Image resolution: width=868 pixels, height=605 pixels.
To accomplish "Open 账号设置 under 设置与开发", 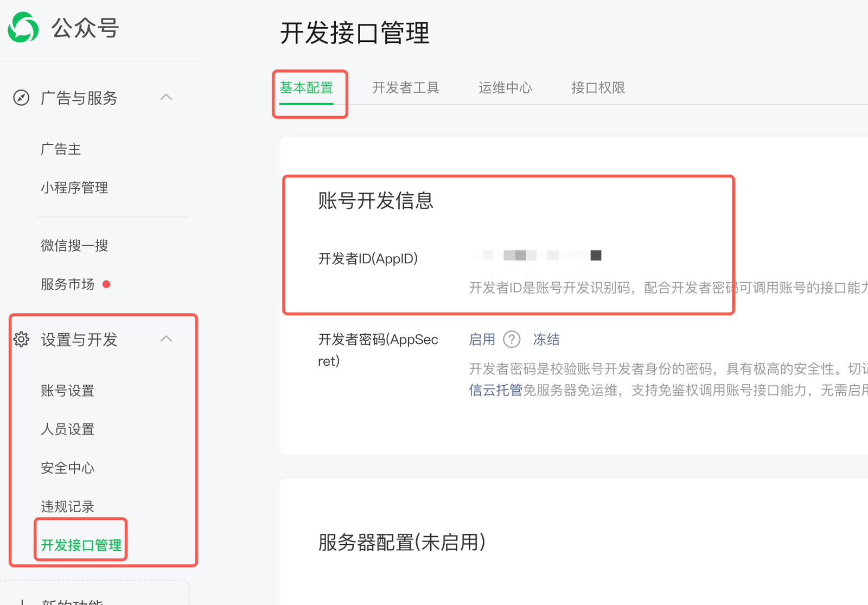I will (68, 391).
